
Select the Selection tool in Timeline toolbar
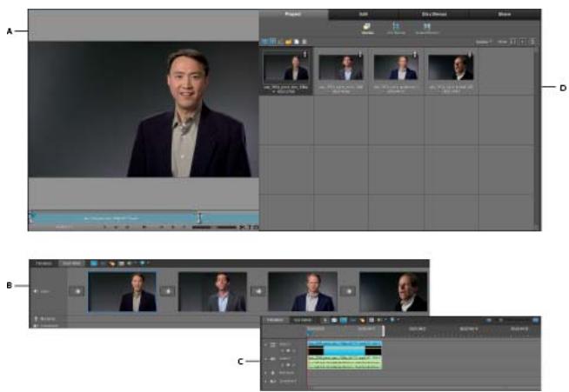325,320
